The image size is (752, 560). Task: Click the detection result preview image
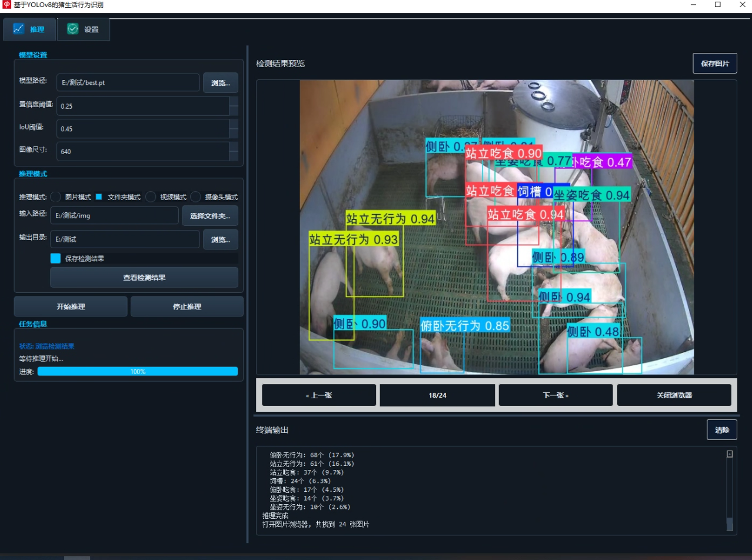point(497,227)
